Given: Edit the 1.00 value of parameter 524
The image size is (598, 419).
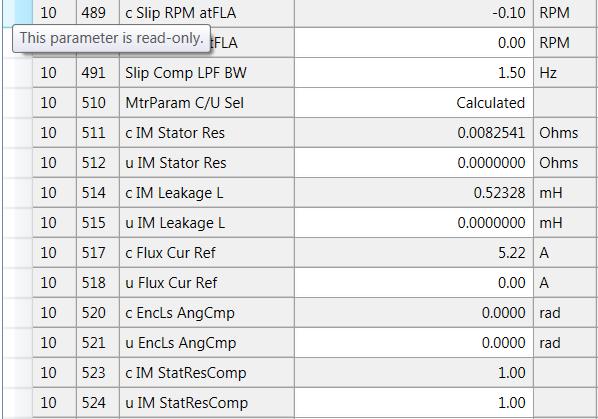Looking at the screenshot, I should [414, 403].
